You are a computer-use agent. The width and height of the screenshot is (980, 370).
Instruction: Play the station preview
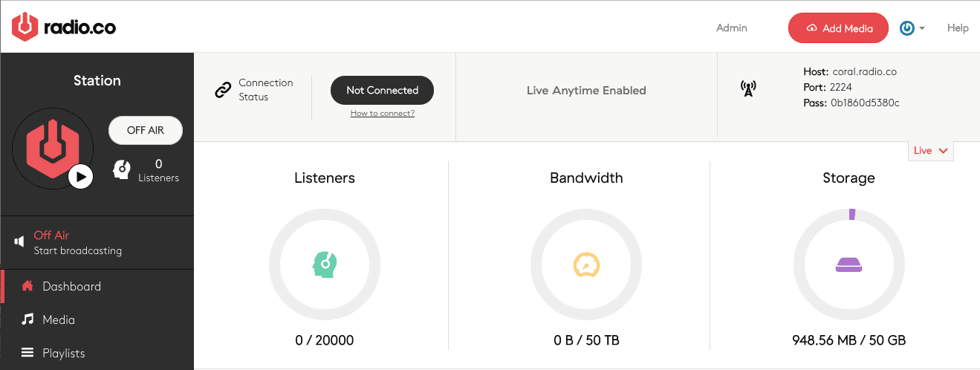click(x=80, y=177)
